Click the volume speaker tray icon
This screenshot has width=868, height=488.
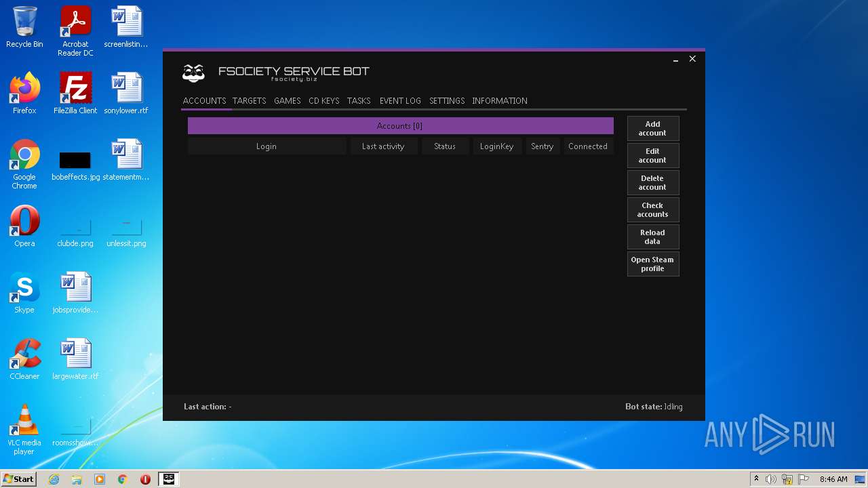click(771, 479)
